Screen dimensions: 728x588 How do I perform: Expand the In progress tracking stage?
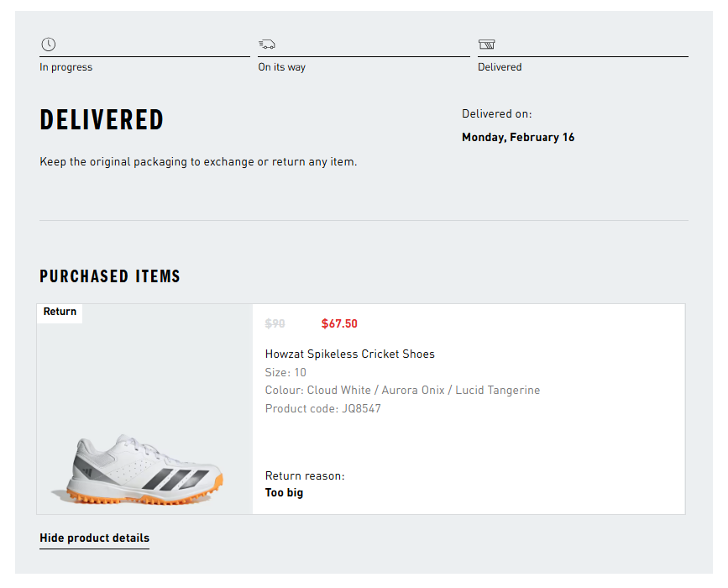click(65, 66)
